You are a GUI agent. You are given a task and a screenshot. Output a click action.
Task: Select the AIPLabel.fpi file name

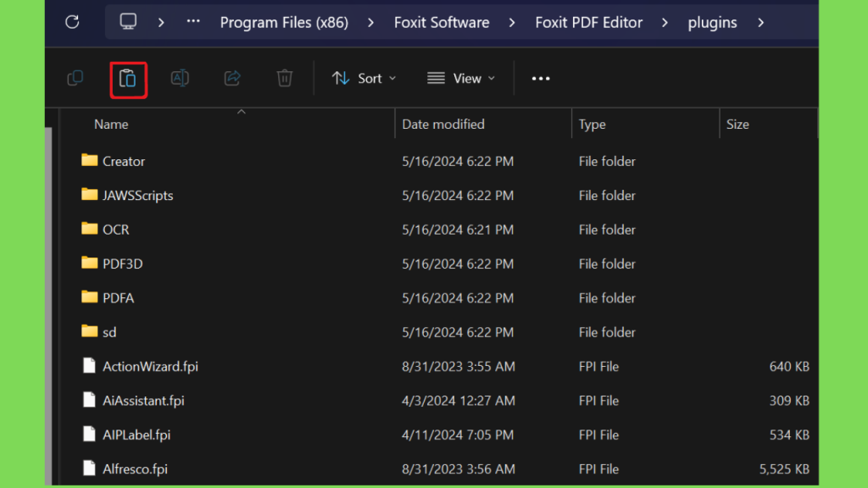(x=136, y=435)
